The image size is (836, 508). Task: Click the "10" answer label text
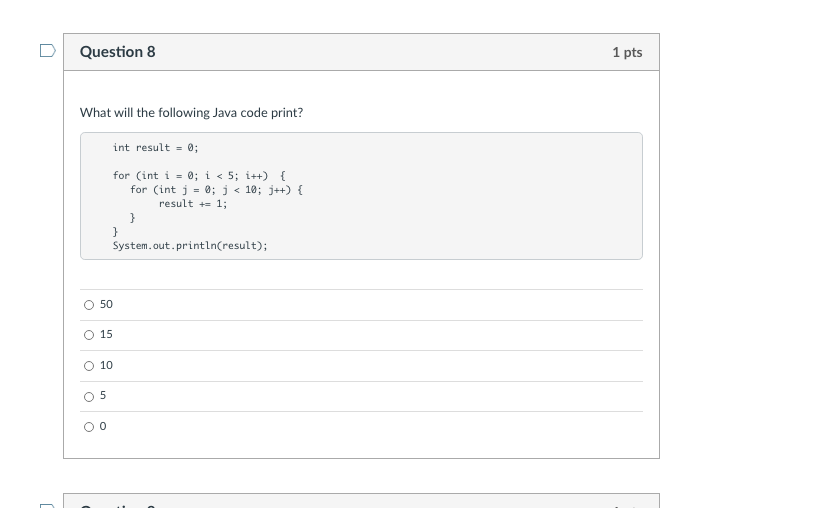click(106, 365)
